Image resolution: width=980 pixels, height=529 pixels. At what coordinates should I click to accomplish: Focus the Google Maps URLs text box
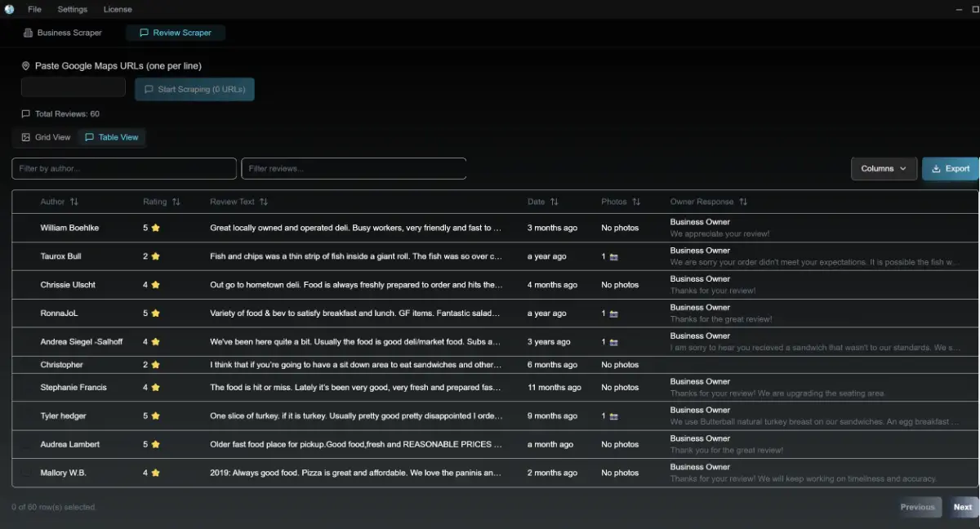[73, 88]
